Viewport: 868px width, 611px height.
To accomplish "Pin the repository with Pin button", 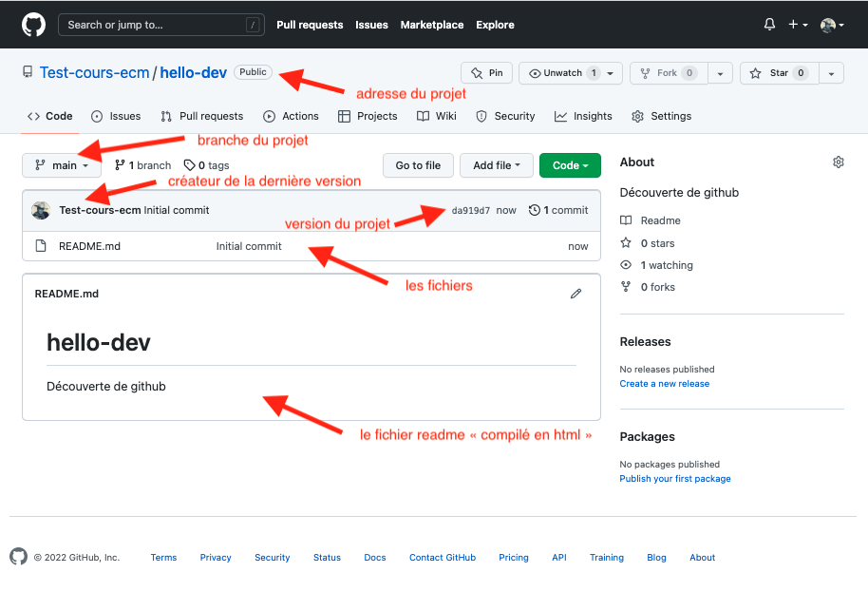I will point(487,73).
